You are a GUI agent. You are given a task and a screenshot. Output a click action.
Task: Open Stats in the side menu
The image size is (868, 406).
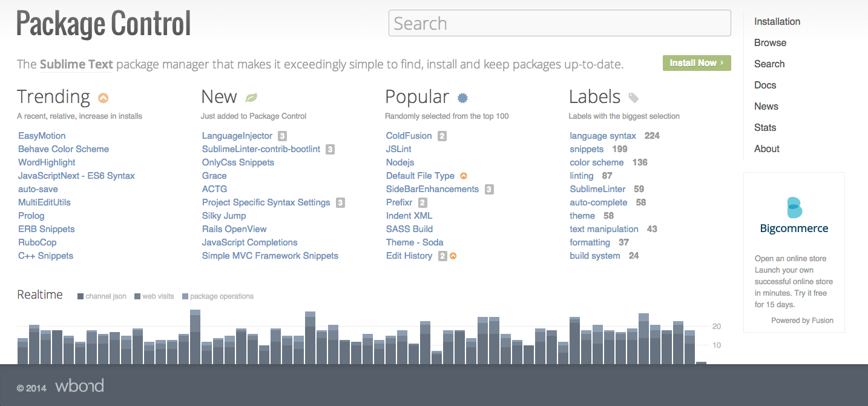pos(765,127)
